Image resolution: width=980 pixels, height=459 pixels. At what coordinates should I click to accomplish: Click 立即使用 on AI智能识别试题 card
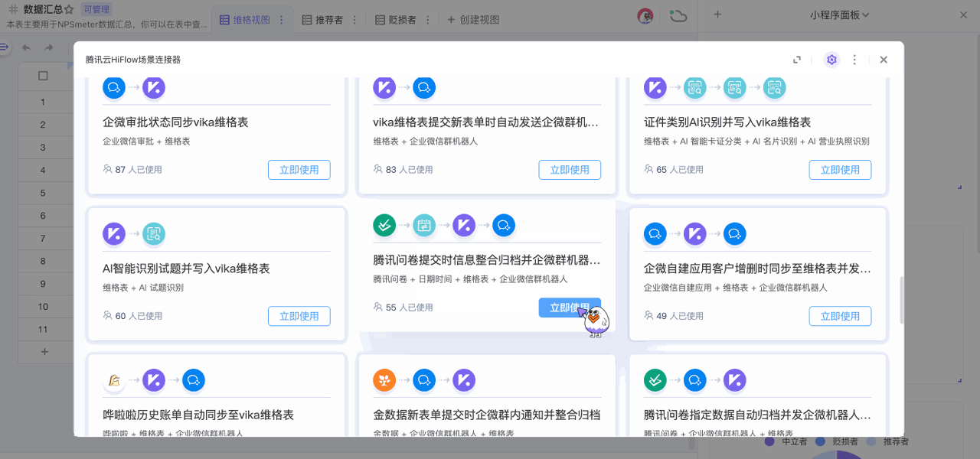coord(299,316)
